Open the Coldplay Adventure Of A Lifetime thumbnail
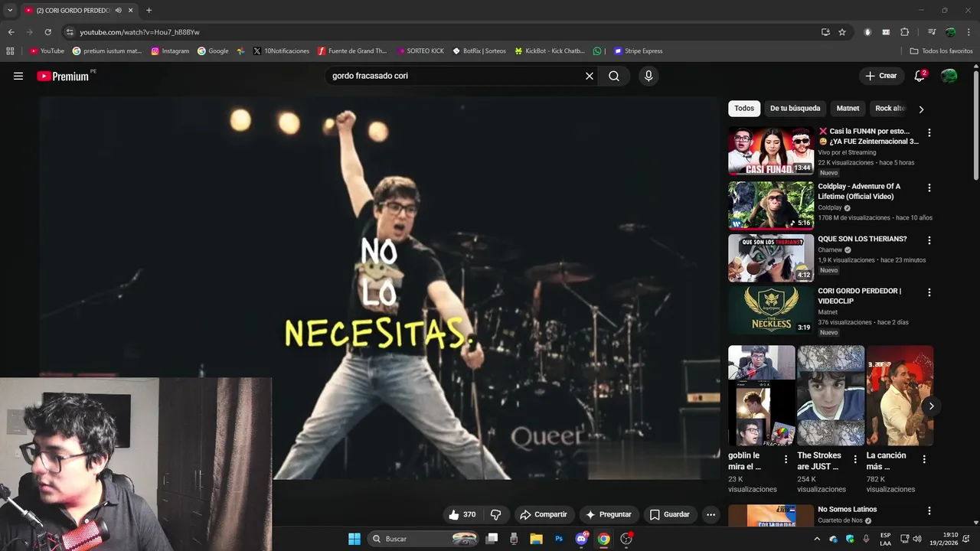The width and height of the screenshot is (980, 551). (x=771, y=205)
